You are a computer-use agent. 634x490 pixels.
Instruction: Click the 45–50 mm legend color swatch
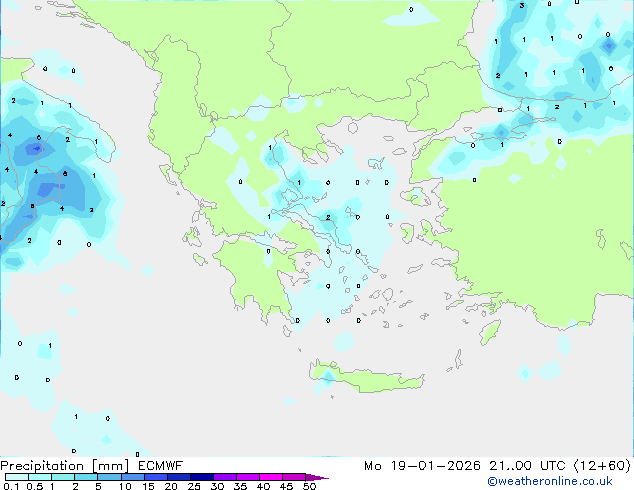pyautogui.click(x=294, y=477)
